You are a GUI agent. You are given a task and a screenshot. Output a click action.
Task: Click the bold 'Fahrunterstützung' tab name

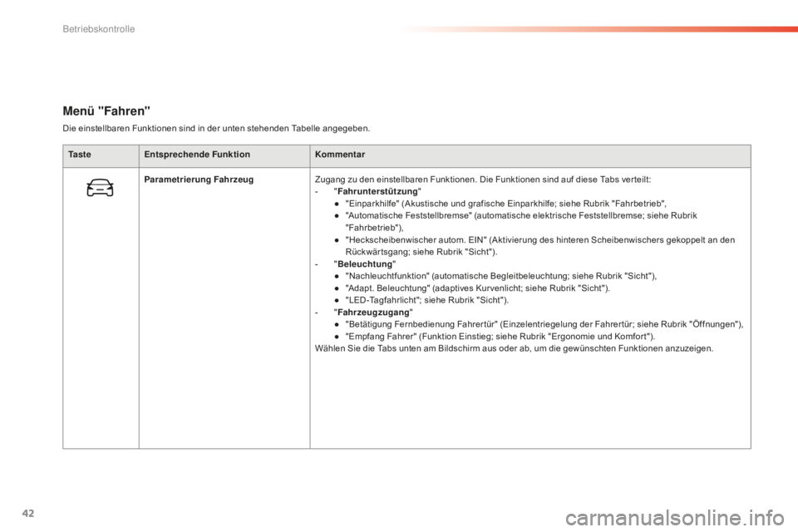click(377, 191)
